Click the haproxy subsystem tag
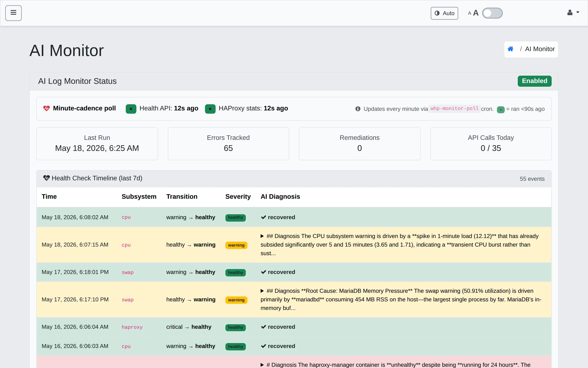 click(132, 327)
